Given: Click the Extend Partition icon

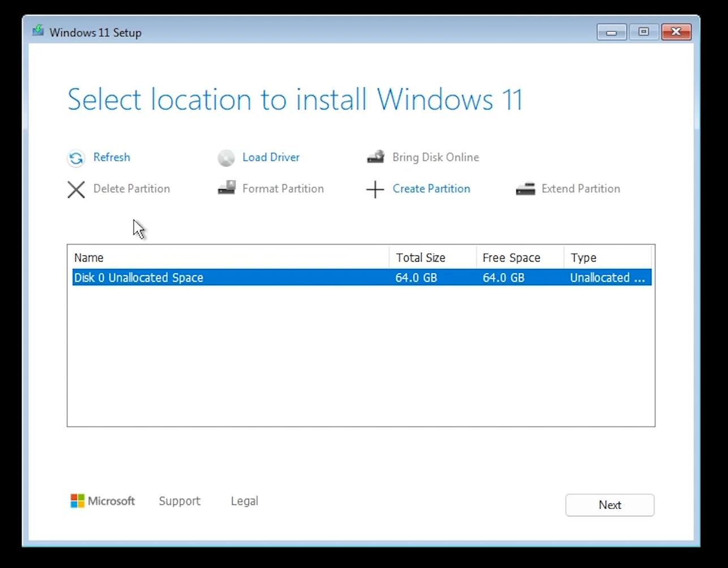Looking at the screenshot, I should click(x=525, y=189).
